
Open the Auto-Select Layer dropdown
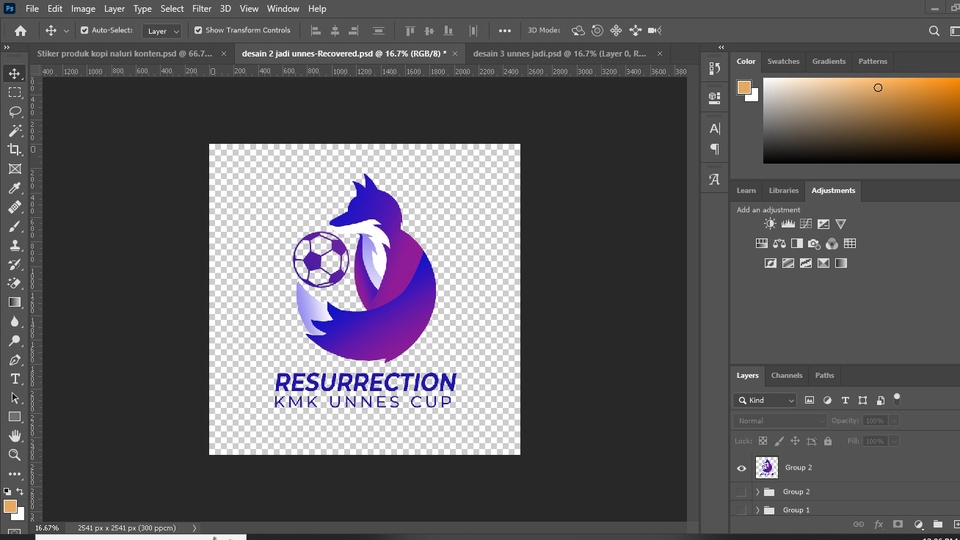[162, 31]
